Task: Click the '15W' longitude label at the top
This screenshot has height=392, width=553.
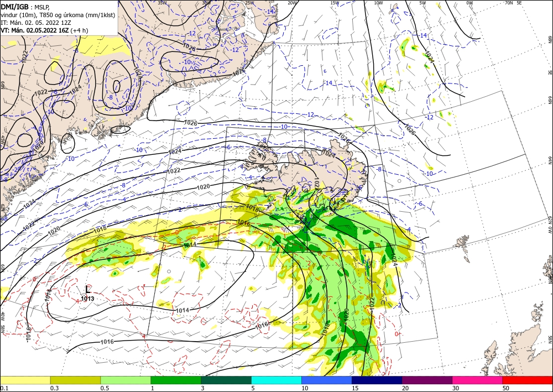Action: tap(335, 3)
